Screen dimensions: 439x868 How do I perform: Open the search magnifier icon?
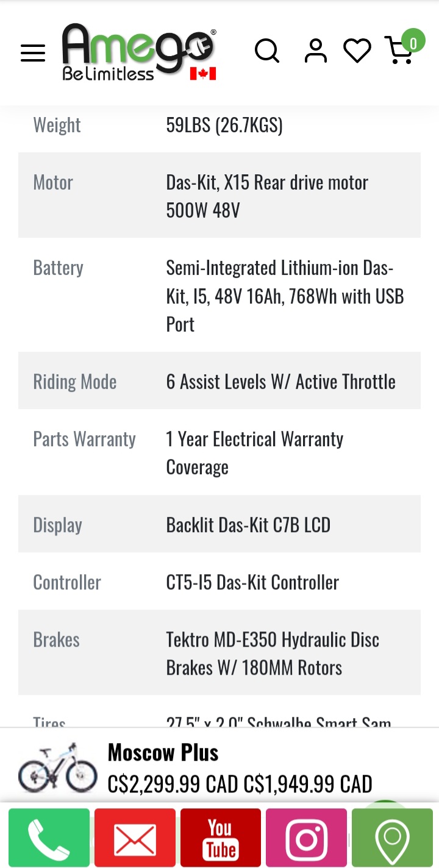click(x=266, y=51)
